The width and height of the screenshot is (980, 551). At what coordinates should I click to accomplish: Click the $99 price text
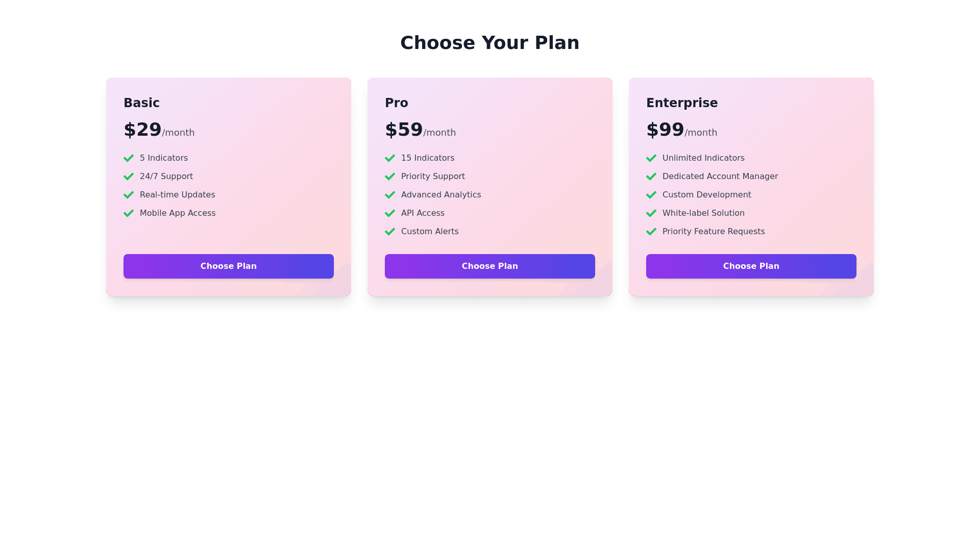tap(665, 130)
